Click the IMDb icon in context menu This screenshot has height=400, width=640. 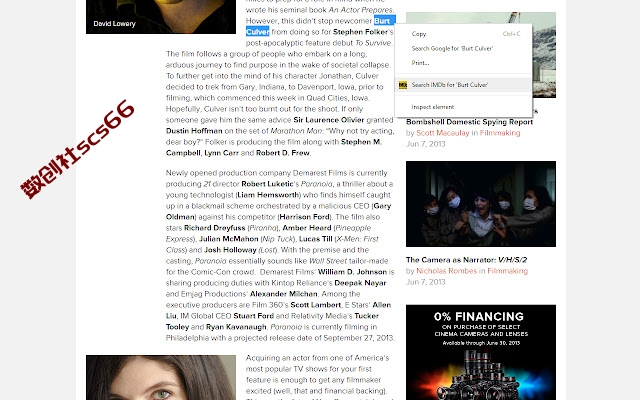coord(403,85)
